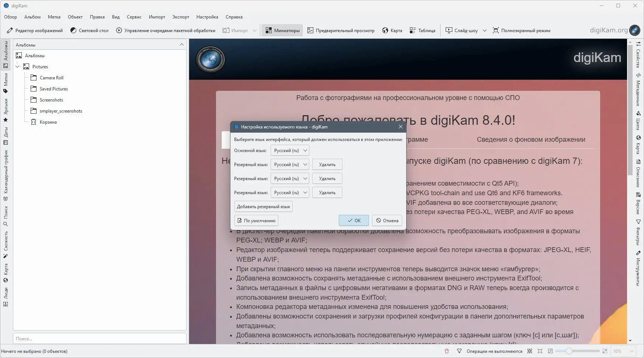Click Отмена to cancel the language dialog

click(x=387, y=221)
